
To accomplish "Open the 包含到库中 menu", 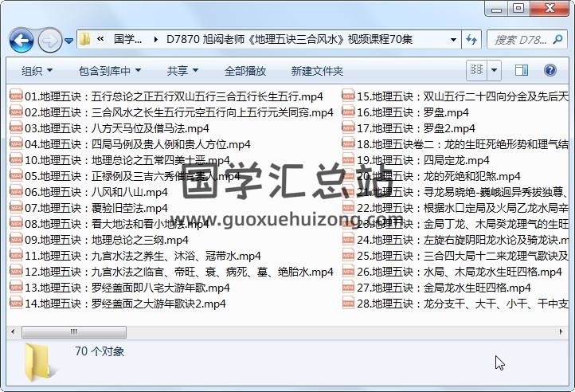I will coord(109,71).
